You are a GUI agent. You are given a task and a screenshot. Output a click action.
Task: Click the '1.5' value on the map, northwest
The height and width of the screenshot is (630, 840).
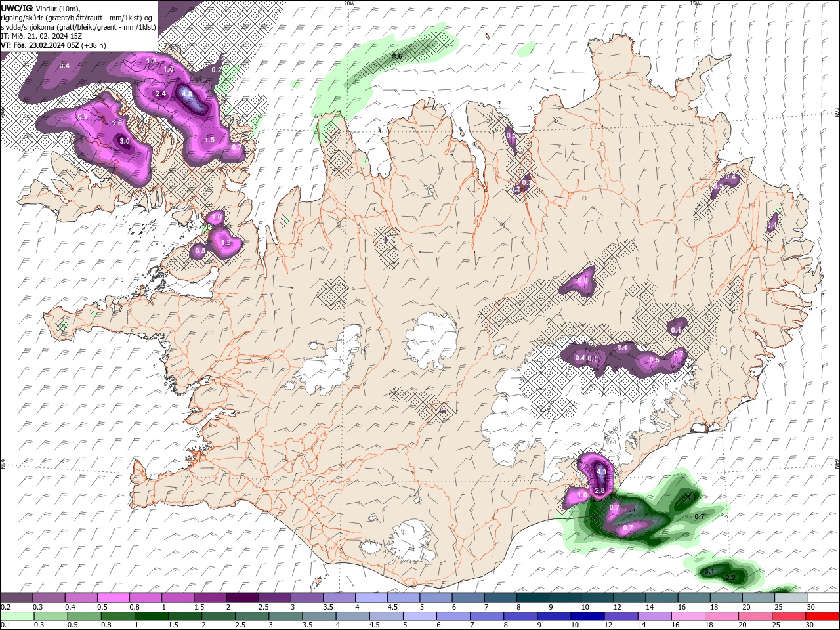coord(210,140)
